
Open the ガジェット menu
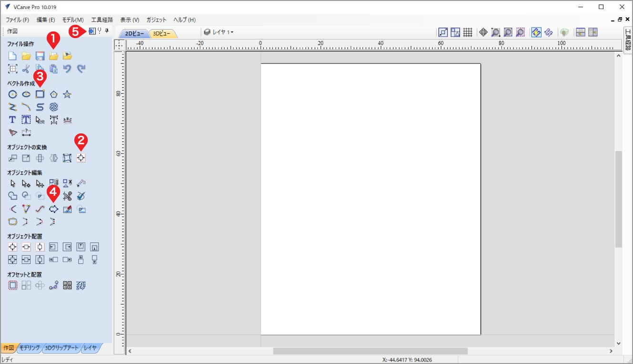[x=156, y=20]
